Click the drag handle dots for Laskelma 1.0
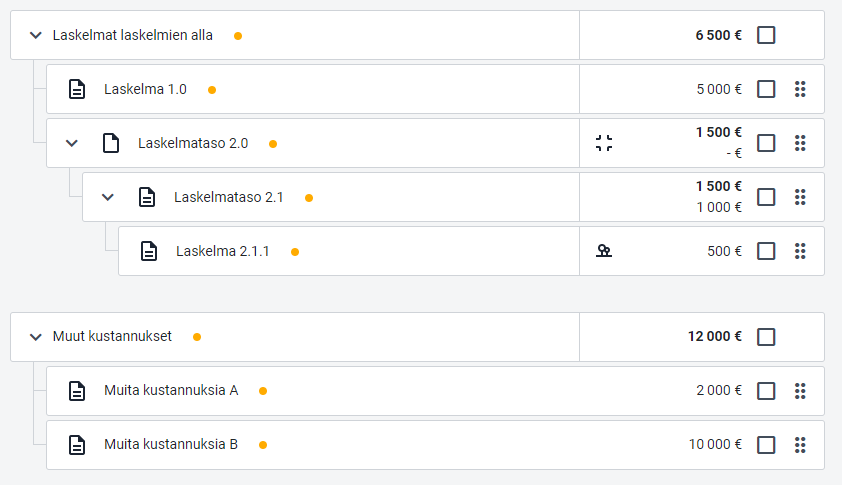This screenshot has height=485, width=842. (x=800, y=89)
